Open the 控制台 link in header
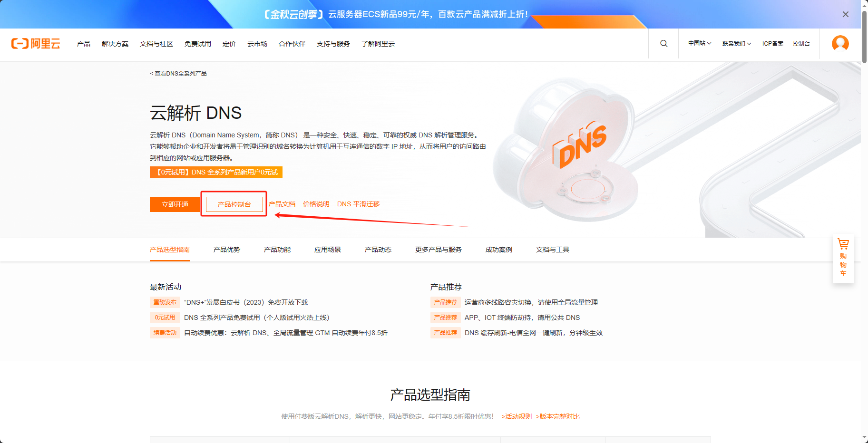This screenshot has height=443, width=868. tap(801, 44)
